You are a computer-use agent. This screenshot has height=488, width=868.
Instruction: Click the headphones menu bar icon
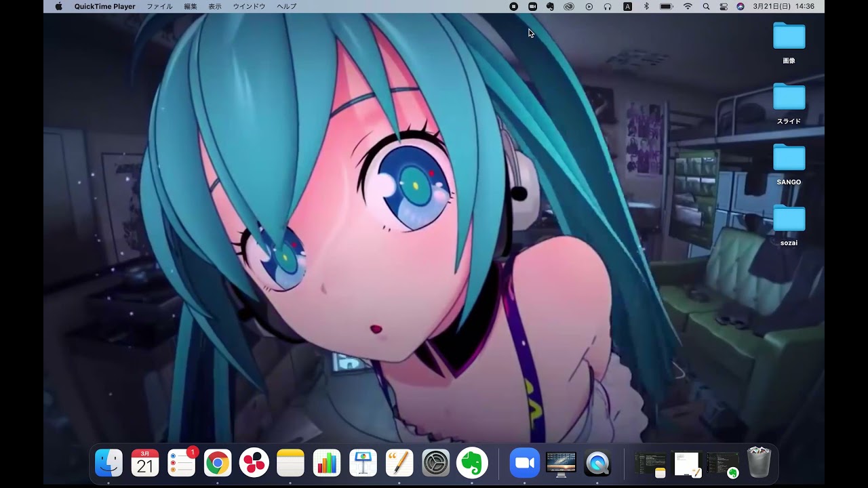click(608, 6)
